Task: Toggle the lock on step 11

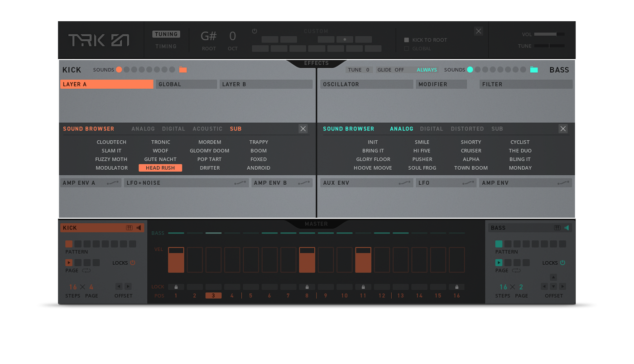Action: (363, 287)
